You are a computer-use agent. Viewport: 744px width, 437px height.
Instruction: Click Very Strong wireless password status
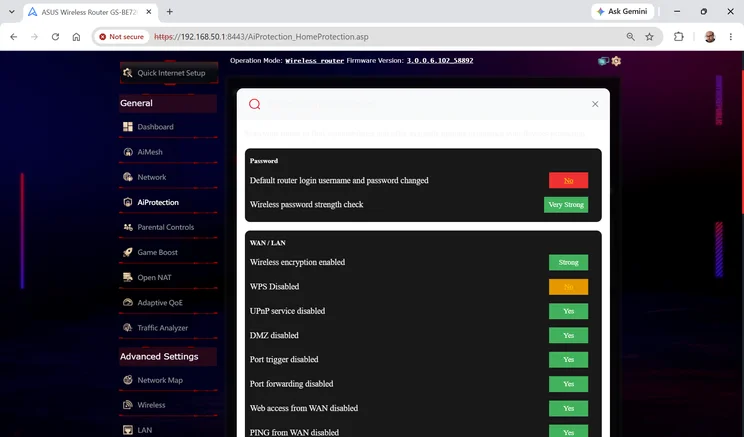(x=566, y=205)
